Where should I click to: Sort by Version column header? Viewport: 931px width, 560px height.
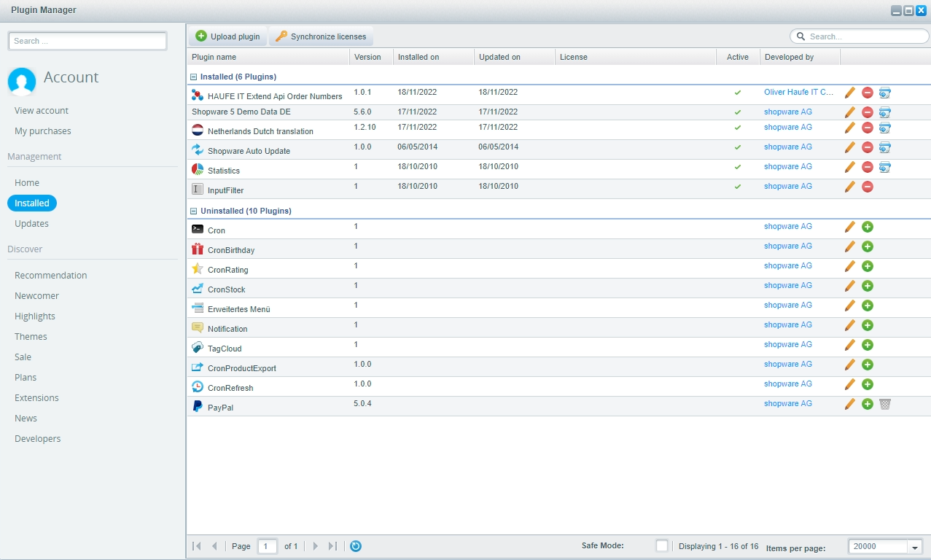[x=371, y=57]
